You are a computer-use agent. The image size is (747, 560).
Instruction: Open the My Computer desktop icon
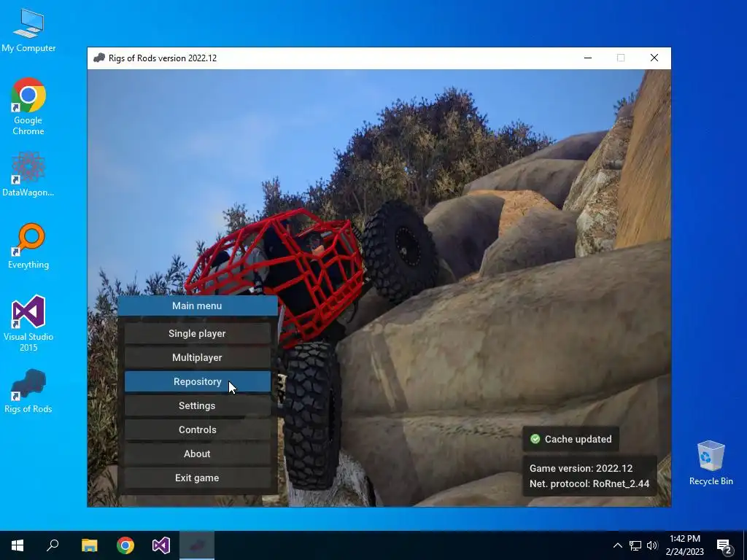[x=28, y=31]
